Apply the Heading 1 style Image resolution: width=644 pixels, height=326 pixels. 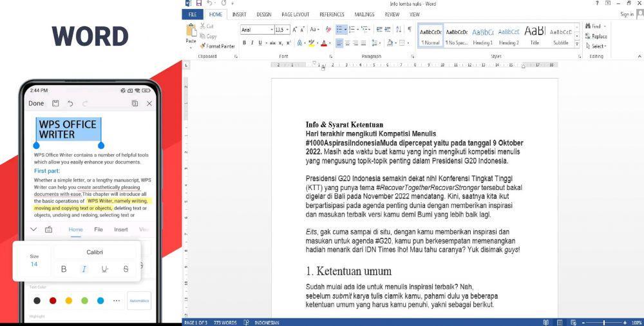(x=482, y=36)
